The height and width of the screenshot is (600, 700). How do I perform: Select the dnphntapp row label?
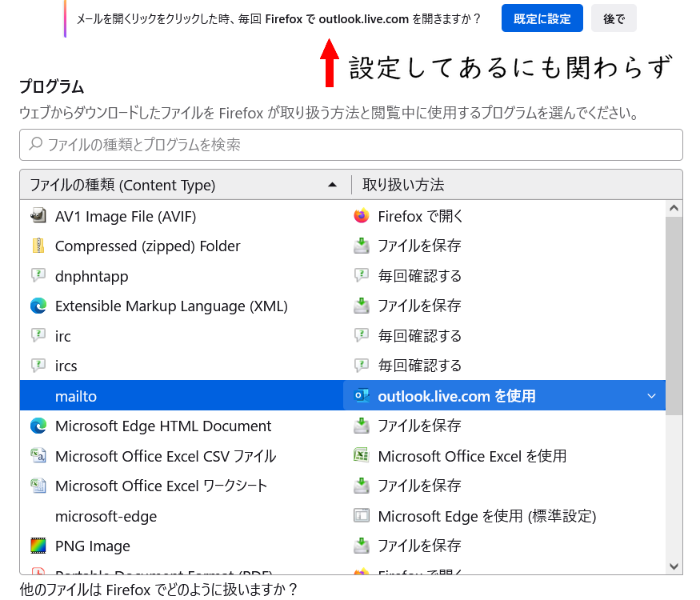[91, 276]
